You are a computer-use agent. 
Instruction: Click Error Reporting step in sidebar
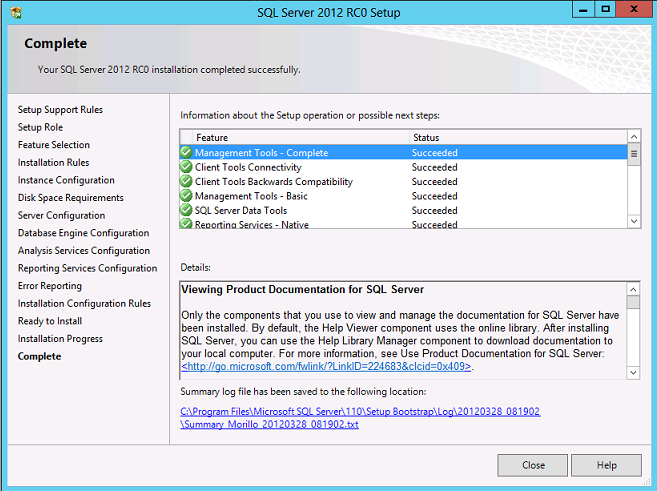coord(50,286)
